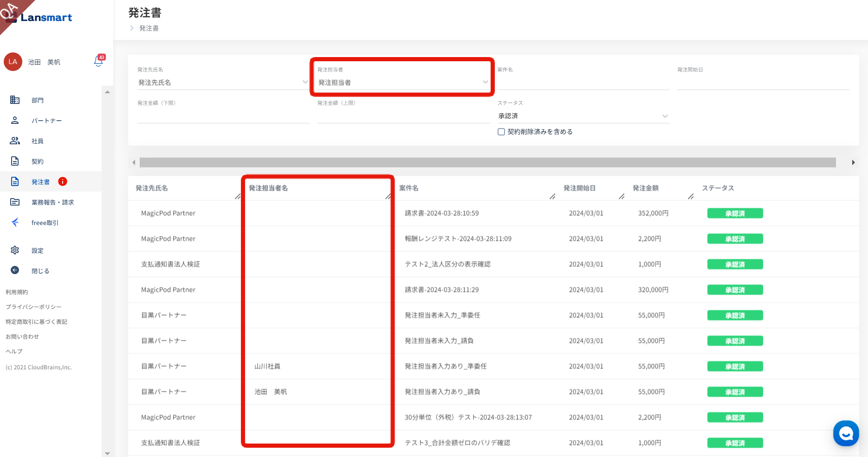Click the 発注書 document icon

click(15, 181)
